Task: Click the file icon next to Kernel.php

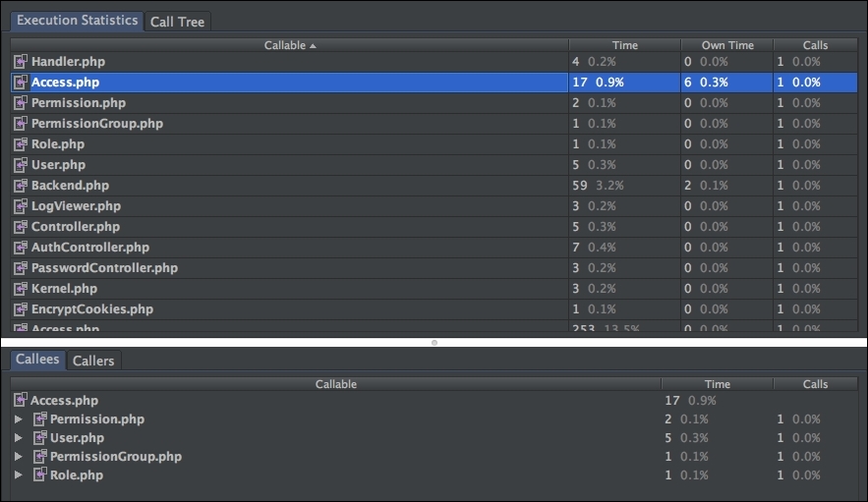Action: [21, 289]
